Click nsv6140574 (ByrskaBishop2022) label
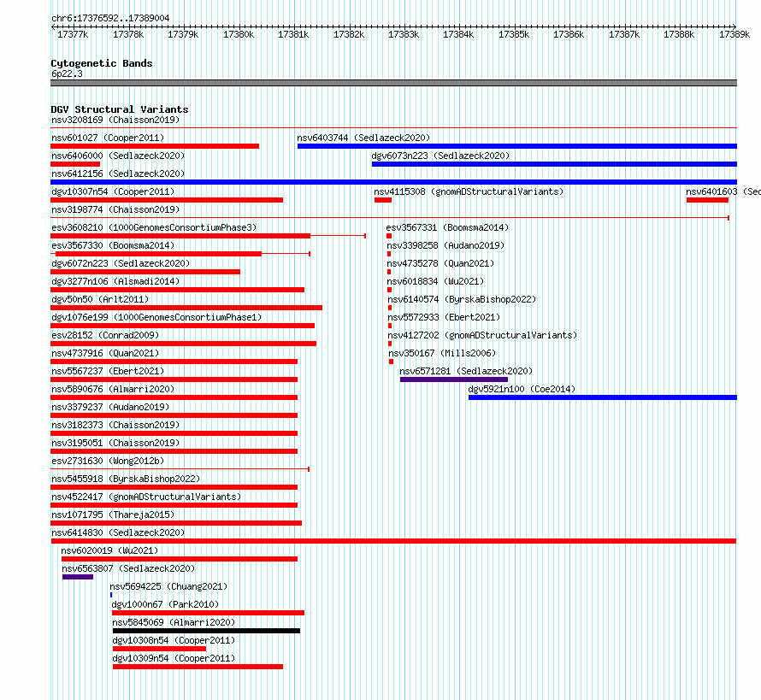The height and width of the screenshot is (700, 761). click(462, 299)
